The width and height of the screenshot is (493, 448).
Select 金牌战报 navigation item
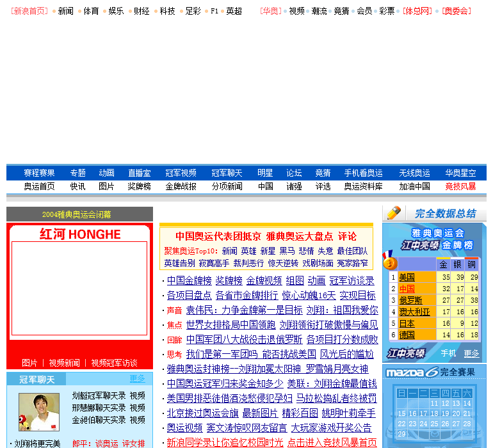coord(181,186)
